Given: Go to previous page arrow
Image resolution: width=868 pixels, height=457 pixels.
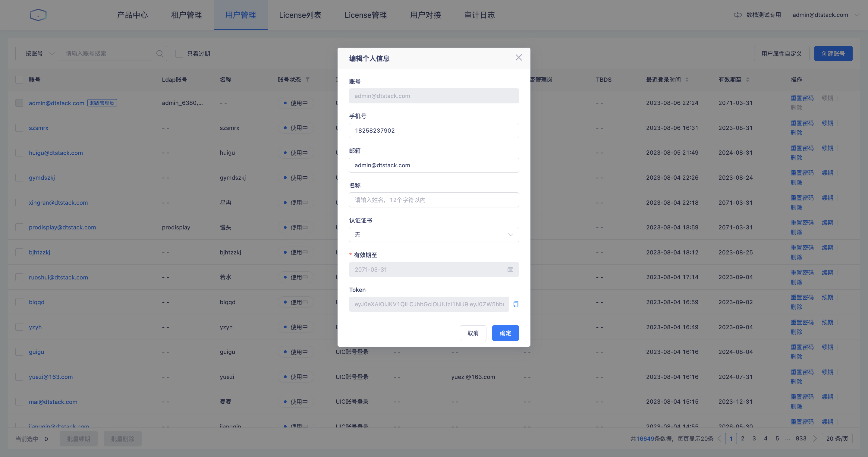Looking at the screenshot, I should pos(719,439).
